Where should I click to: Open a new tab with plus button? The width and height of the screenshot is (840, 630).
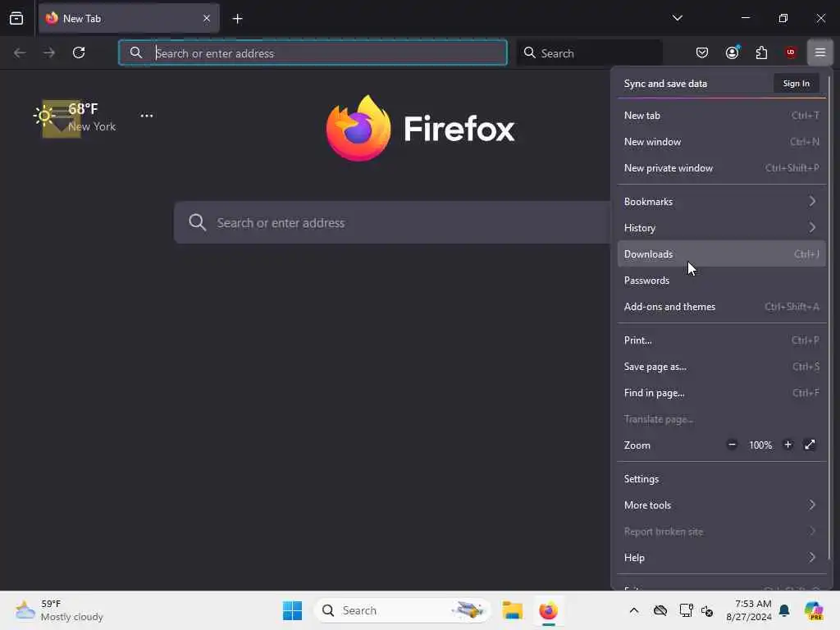(237, 19)
